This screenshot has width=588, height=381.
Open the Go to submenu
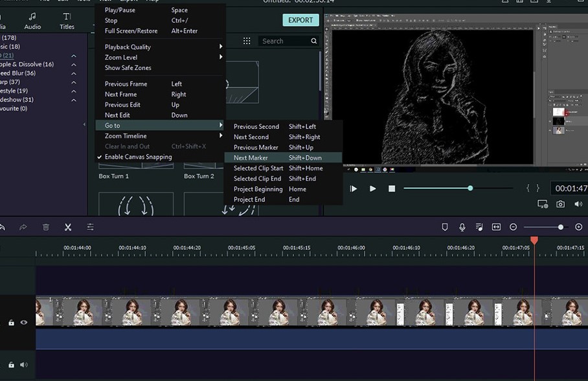click(x=160, y=125)
